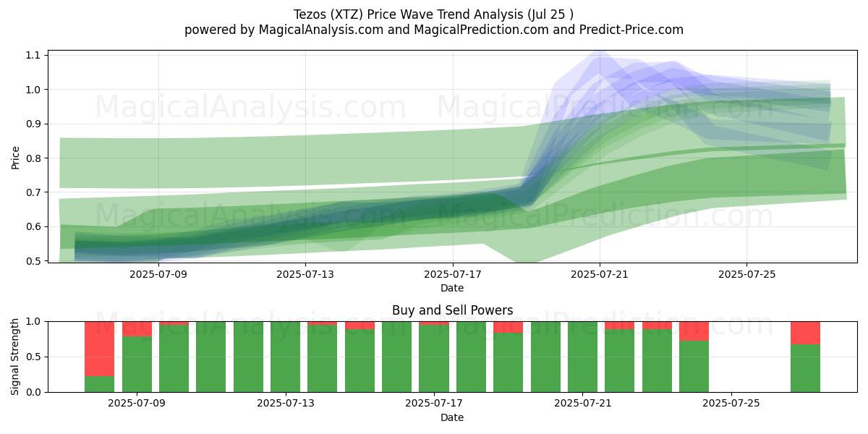Click the 2025-07-17 date label on price chart
Screen dimensions: 868x434
click(x=453, y=274)
